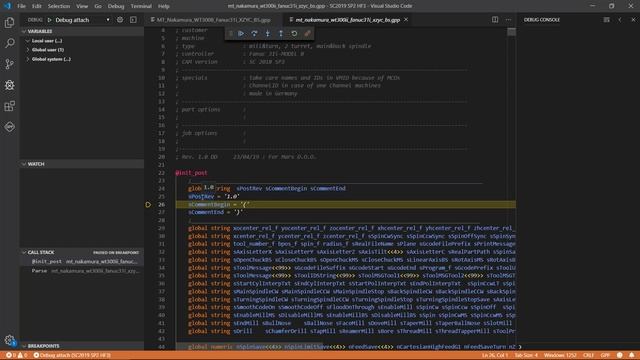Open the feedback smiley in status bar
Screen dimensions: 640x360
point(620,355)
